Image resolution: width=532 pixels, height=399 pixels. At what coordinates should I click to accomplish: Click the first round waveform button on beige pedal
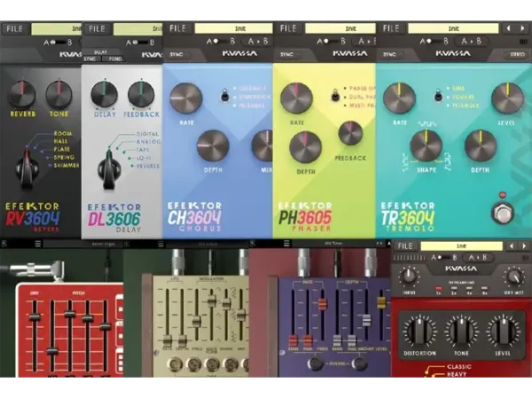pyautogui.click(x=176, y=364)
